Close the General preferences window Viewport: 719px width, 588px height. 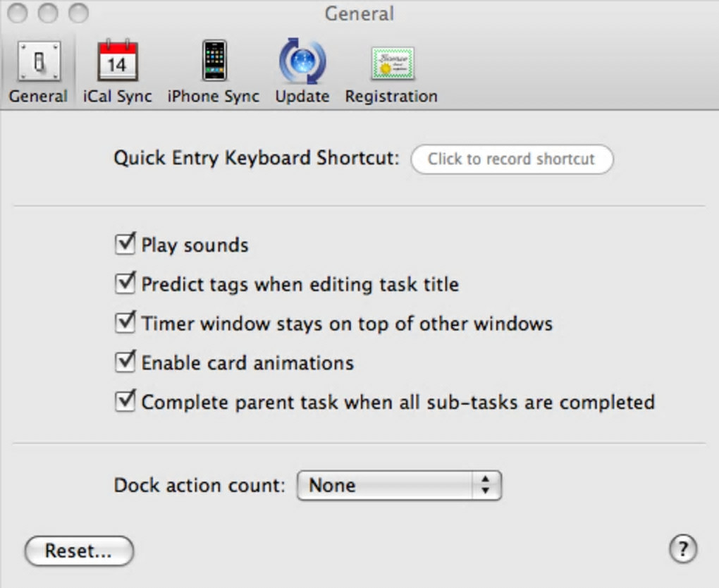(17, 13)
